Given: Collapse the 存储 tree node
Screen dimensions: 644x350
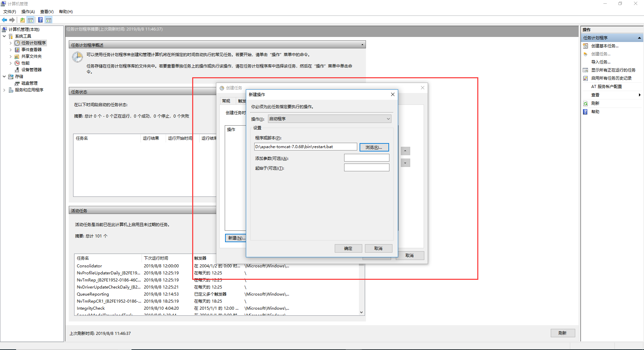Looking at the screenshot, I should click(x=4, y=77).
